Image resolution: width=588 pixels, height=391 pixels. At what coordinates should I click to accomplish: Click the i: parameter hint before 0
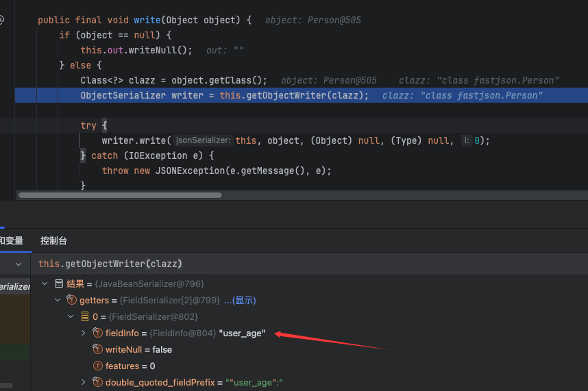467,140
